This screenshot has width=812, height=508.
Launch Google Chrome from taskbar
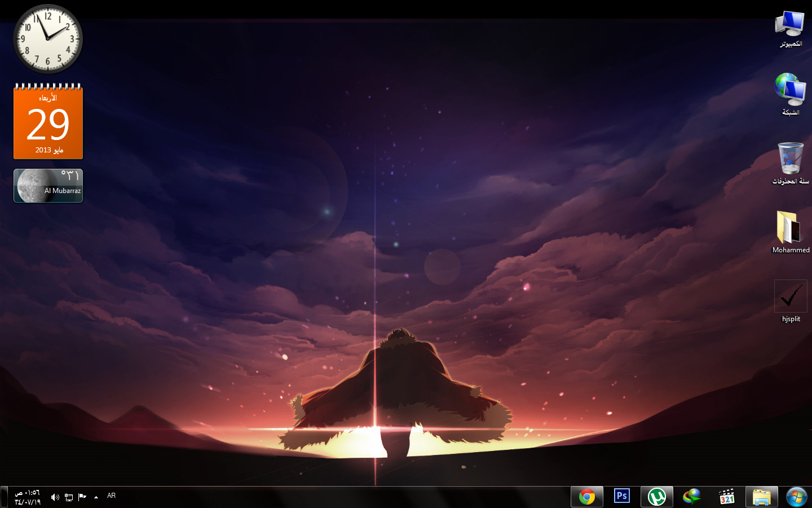click(587, 497)
